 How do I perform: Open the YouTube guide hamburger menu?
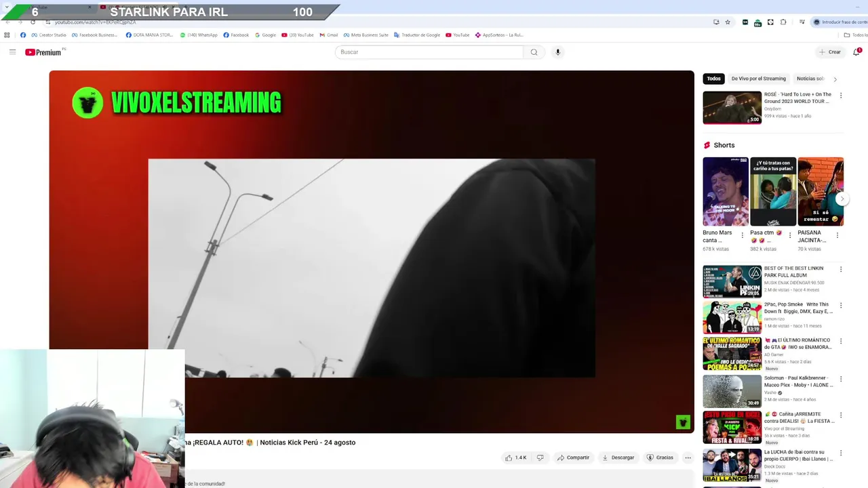(x=12, y=52)
